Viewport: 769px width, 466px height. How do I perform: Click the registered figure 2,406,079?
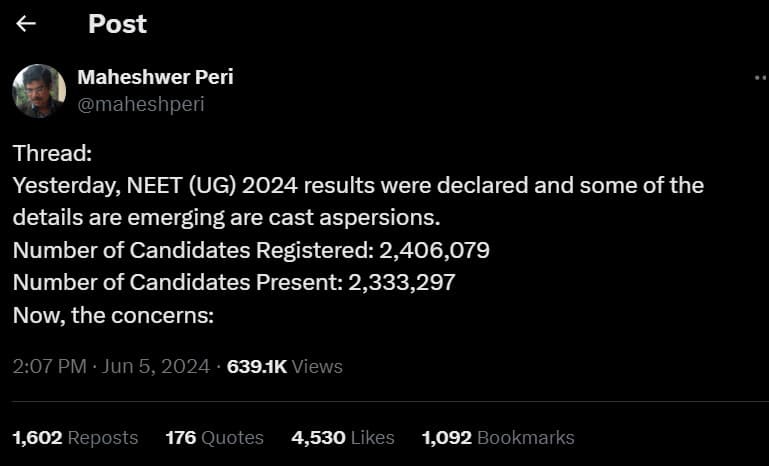coord(435,250)
